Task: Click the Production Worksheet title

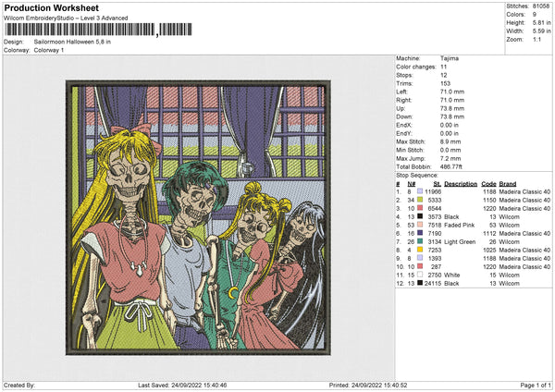Action: coord(51,7)
